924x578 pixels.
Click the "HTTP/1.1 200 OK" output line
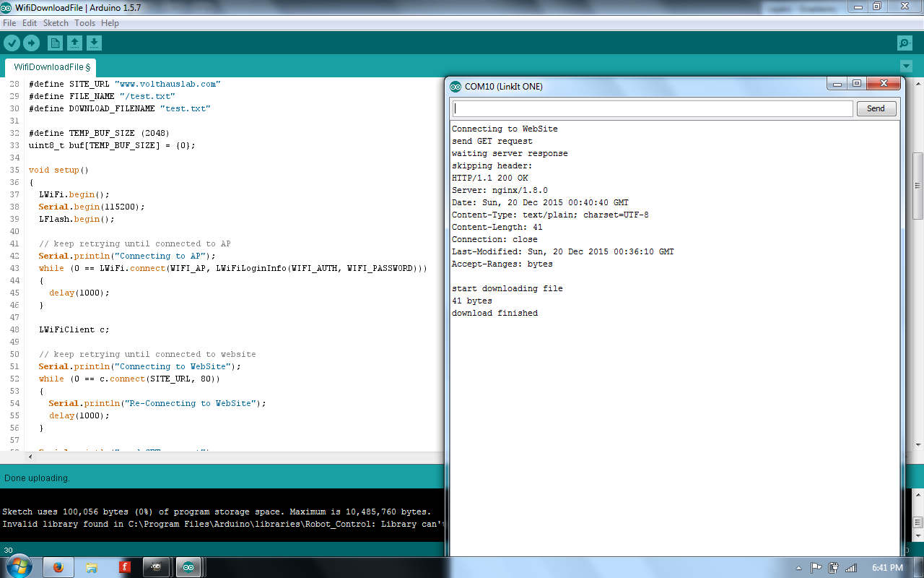point(490,178)
